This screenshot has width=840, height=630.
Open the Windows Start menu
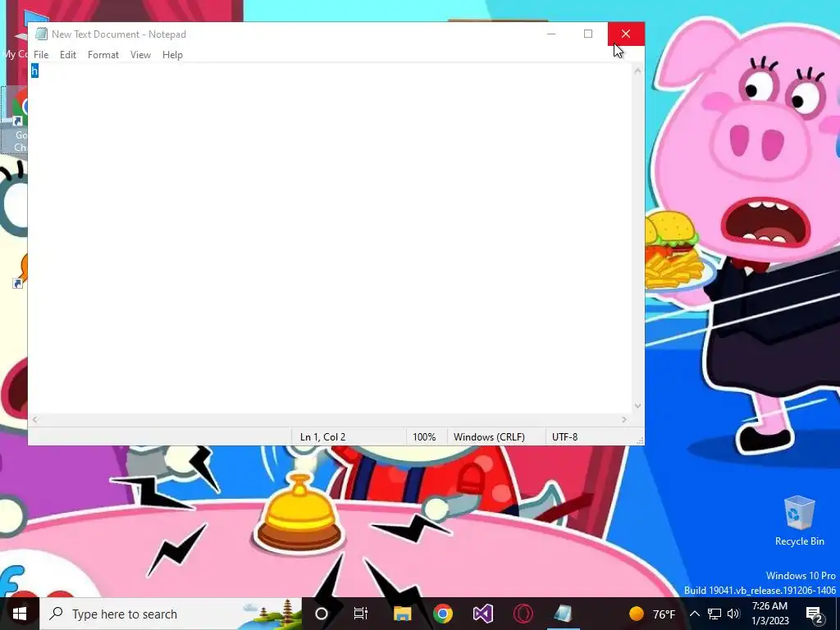(20, 614)
